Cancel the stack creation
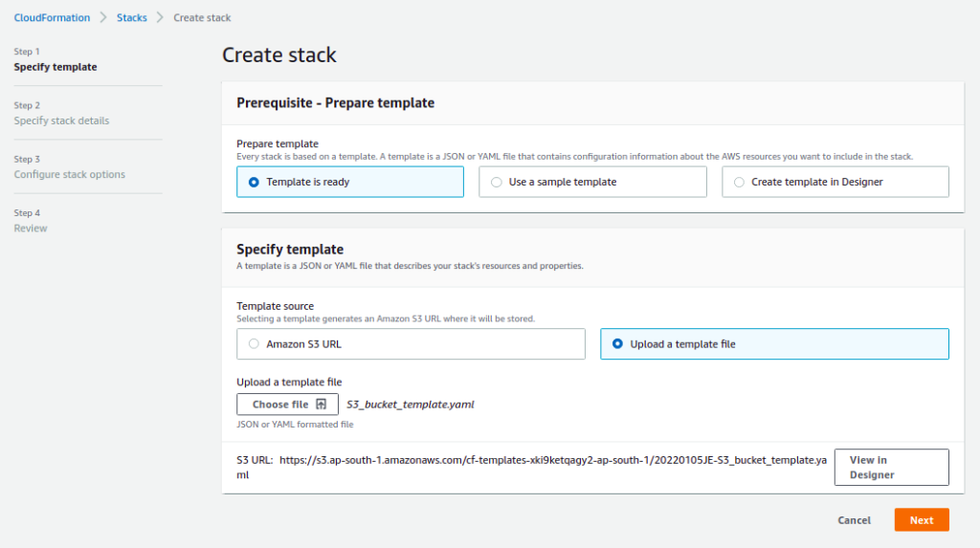The width and height of the screenshot is (980, 548). pyautogui.click(x=854, y=520)
